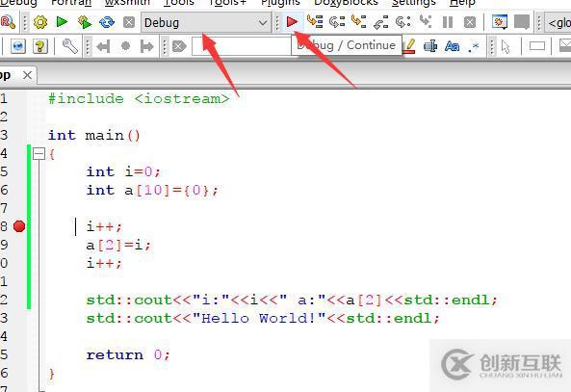Click the Next line debugger icon

click(337, 22)
